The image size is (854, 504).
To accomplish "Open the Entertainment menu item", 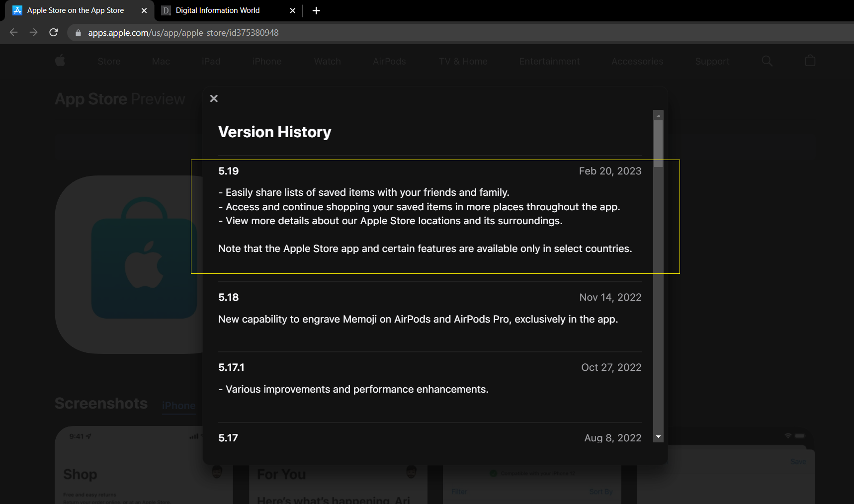I will tap(549, 61).
